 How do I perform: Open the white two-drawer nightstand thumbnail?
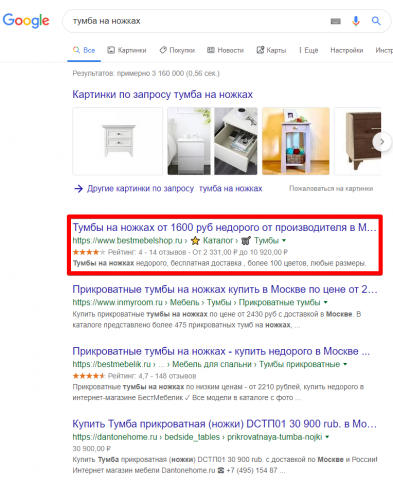tap(118, 141)
